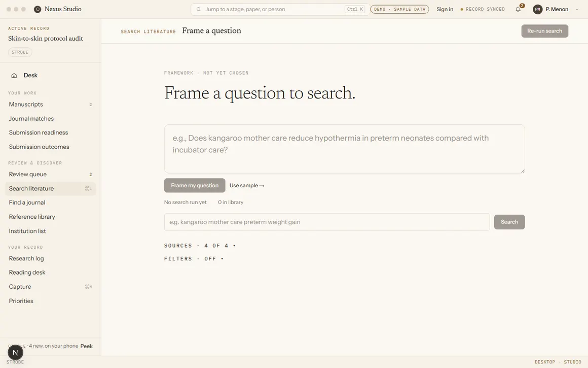588x368 pixels.
Task: Open the Review queue
Action: click(x=50, y=174)
